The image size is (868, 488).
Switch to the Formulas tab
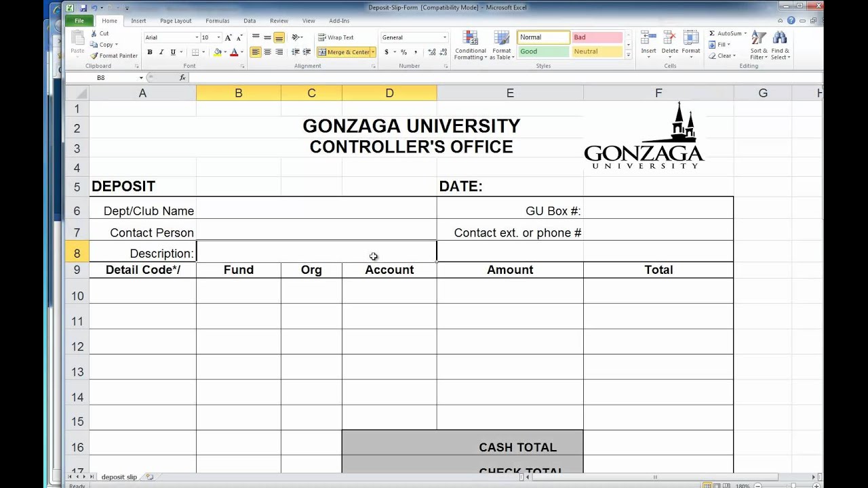click(x=218, y=21)
